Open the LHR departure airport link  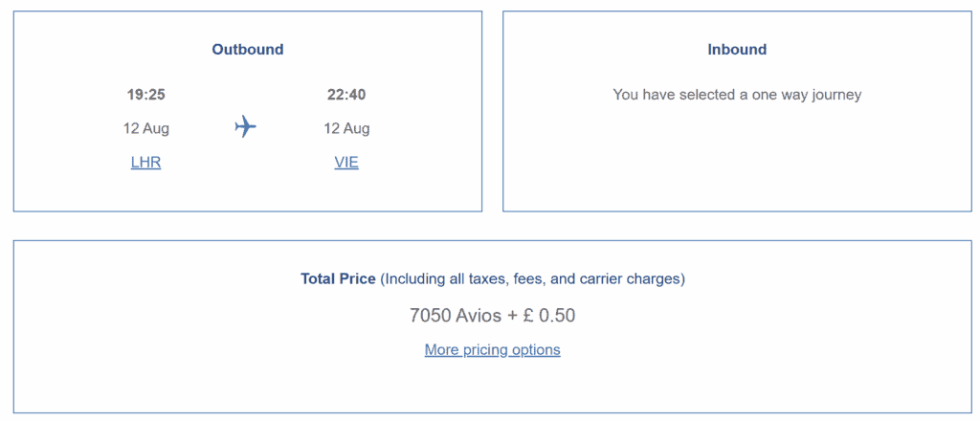146,163
